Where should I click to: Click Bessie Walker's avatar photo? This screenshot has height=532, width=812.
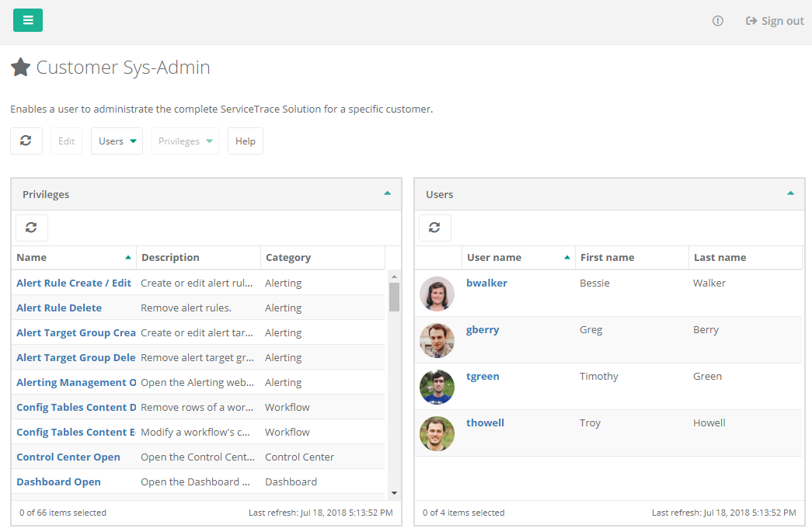pos(437,294)
